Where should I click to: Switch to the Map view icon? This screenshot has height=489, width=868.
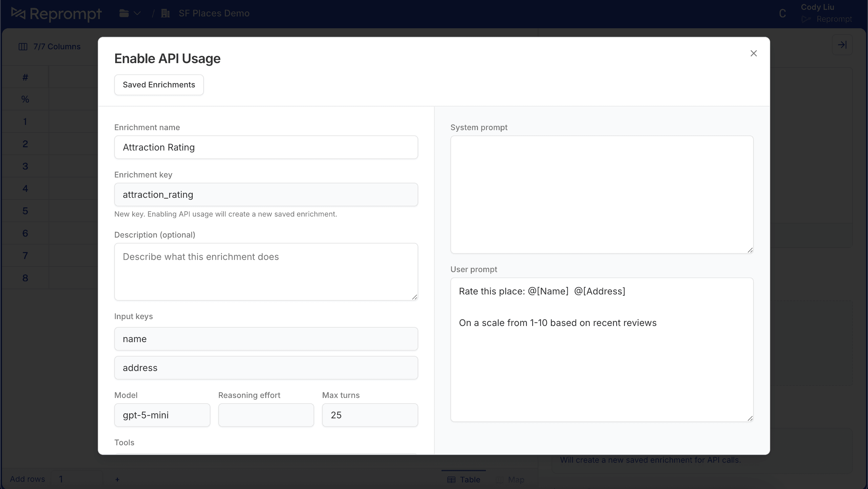coord(499,479)
